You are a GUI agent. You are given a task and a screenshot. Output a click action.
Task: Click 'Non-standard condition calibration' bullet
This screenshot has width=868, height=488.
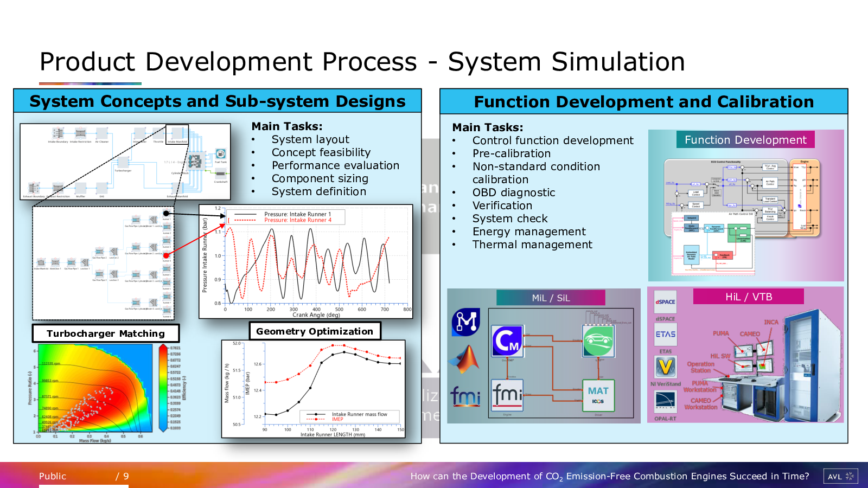[x=536, y=173]
